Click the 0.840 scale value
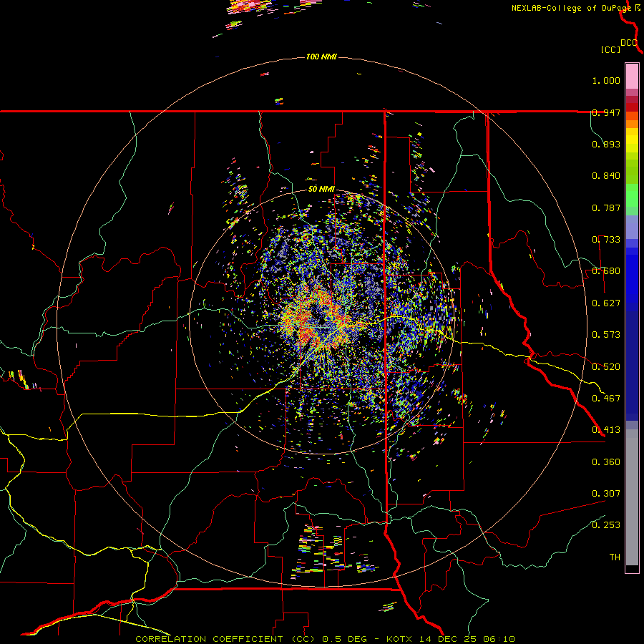Image resolution: width=644 pixels, height=644 pixels. click(606, 176)
